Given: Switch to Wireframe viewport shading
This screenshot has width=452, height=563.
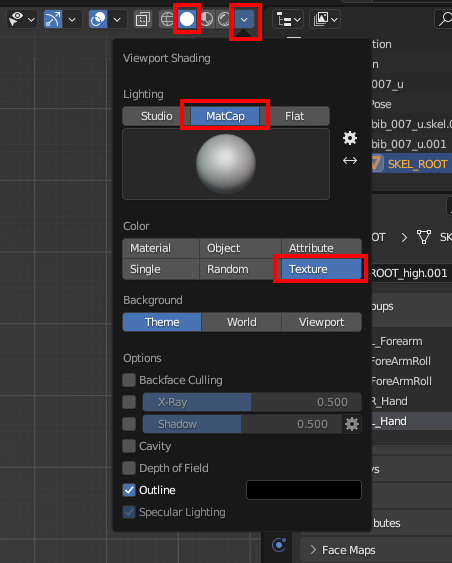Looking at the screenshot, I should tap(167, 19).
